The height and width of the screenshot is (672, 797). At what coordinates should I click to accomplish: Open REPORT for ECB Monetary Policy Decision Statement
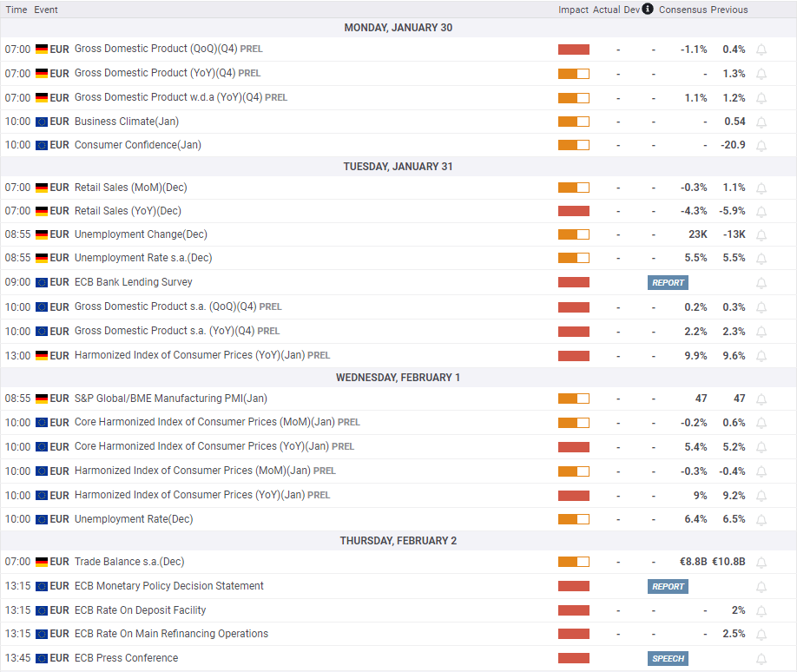click(x=668, y=587)
